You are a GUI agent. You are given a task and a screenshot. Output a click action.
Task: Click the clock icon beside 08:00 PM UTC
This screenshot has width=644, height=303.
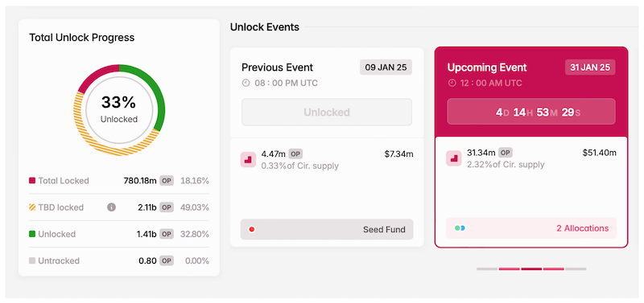pyautogui.click(x=246, y=84)
